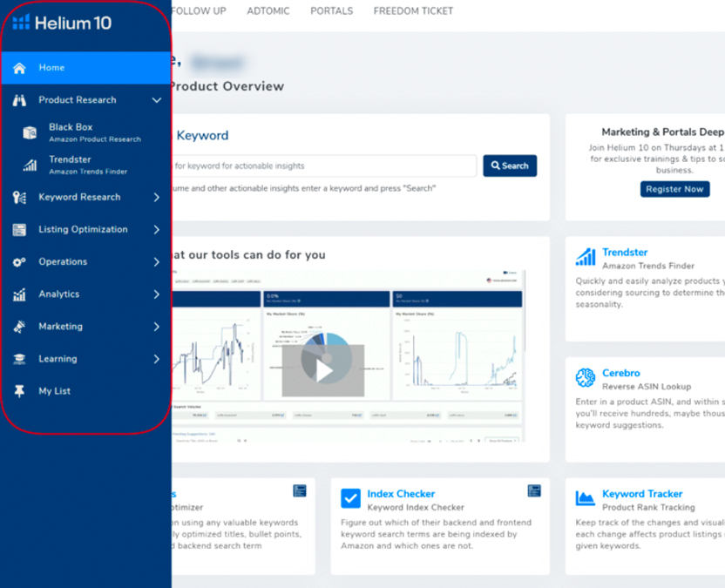Click the keyword search input field
The height and width of the screenshot is (588, 725).
pos(323,166)
